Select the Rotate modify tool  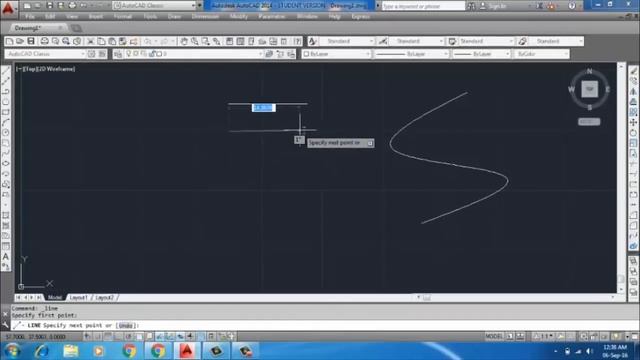[x=633, y=133]
